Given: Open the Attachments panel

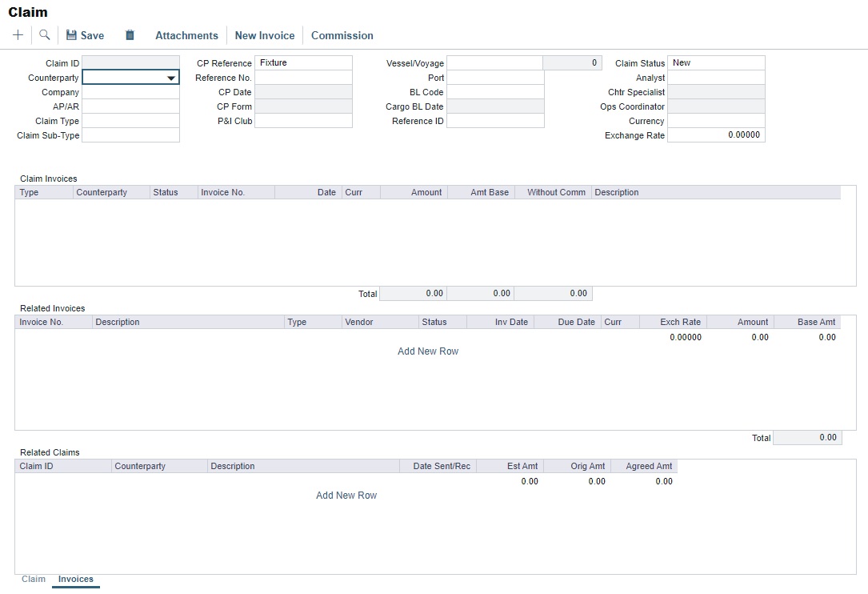Looking at the screenshot, I should pyautogui.click(x=186, y=35).
